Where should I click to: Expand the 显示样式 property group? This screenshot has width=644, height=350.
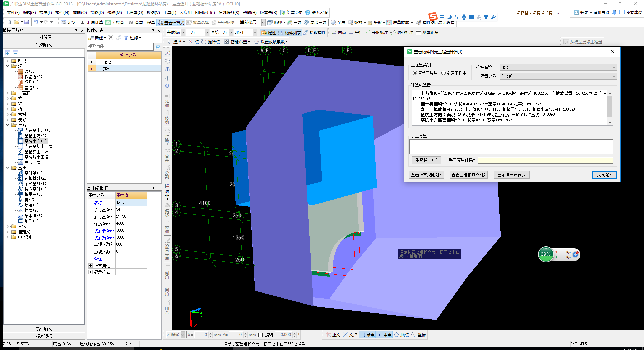[90, 272]
